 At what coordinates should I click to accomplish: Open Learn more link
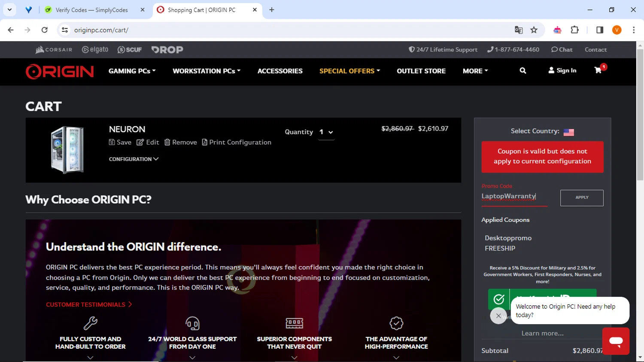pyautogui.click(x=542, y=333)
